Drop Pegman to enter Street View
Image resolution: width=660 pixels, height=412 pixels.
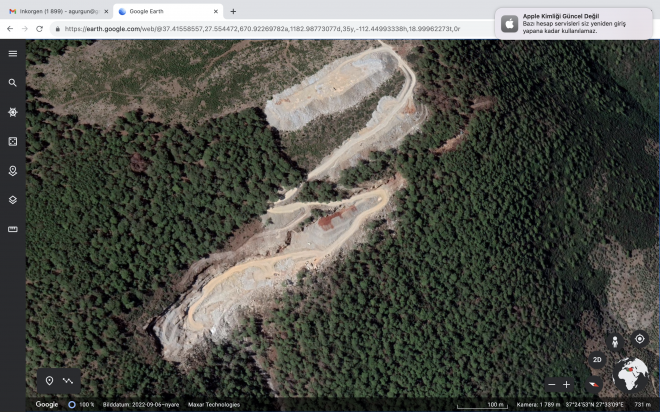click(x=615, y=340)
